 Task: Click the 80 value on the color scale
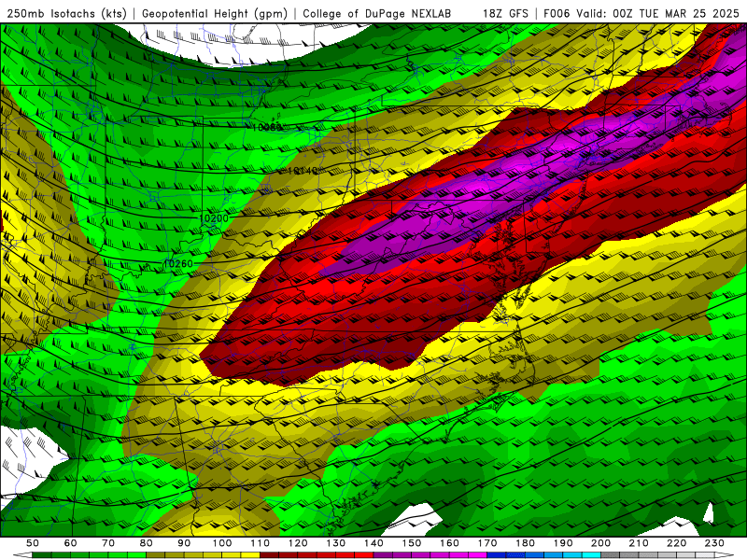(x=147, y=543)
